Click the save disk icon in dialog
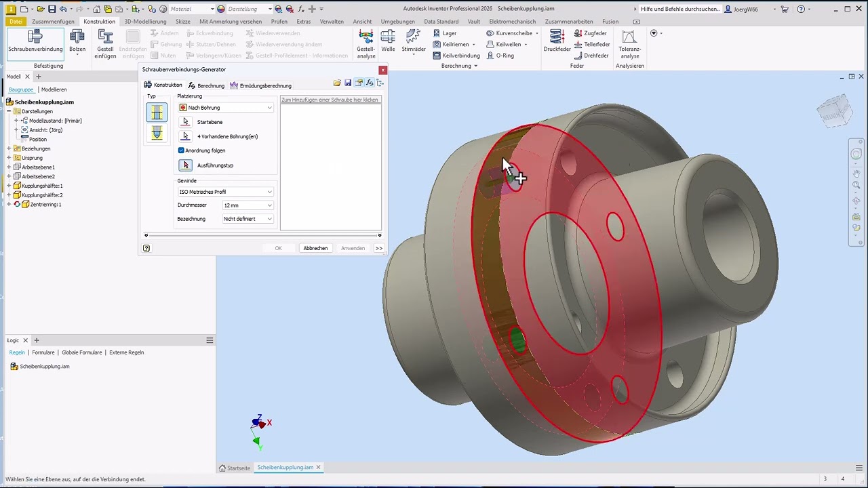This screenshot has width=868, height=488. pos(348,83)
